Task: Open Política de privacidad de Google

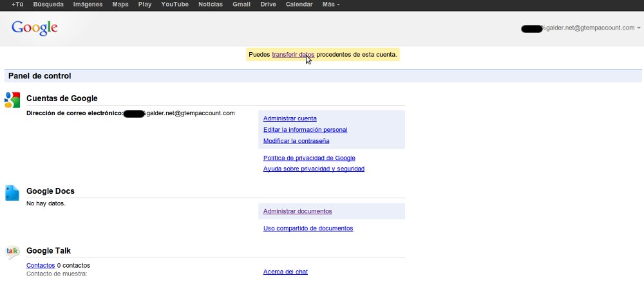Action: coord(309,158)
